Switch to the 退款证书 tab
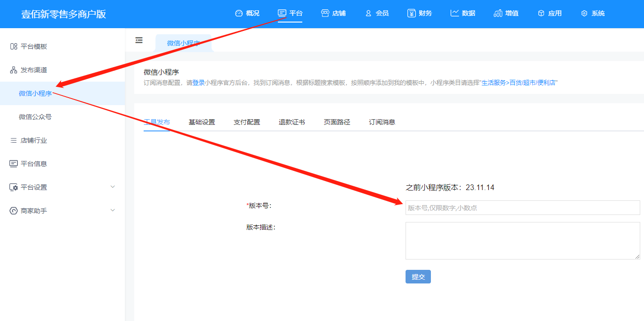 tap(292, 122)
